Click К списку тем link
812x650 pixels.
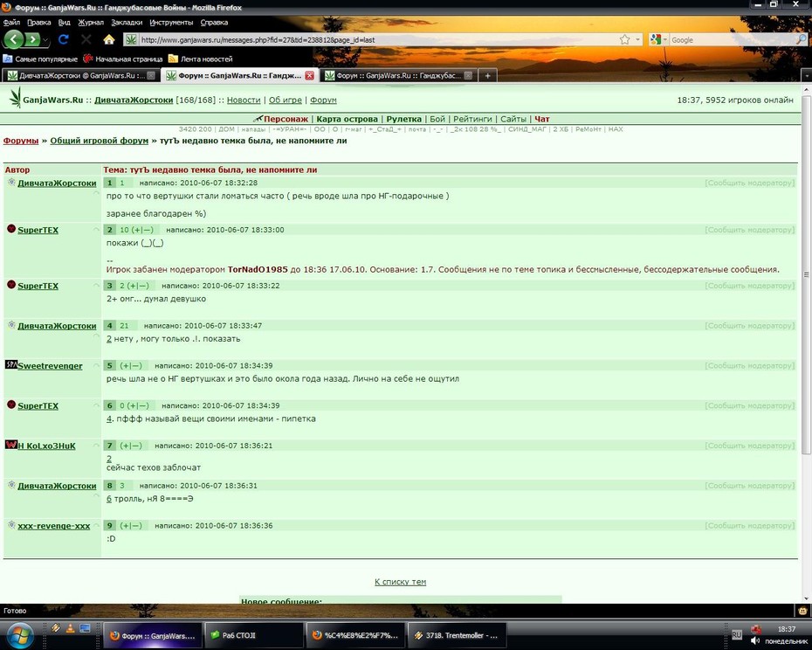tap(400, 582)
